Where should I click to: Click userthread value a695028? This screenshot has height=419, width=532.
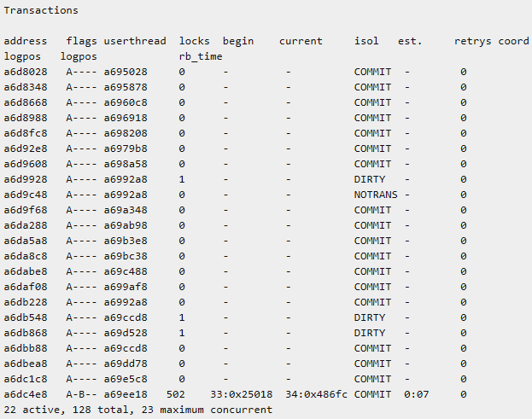(126, 72)
